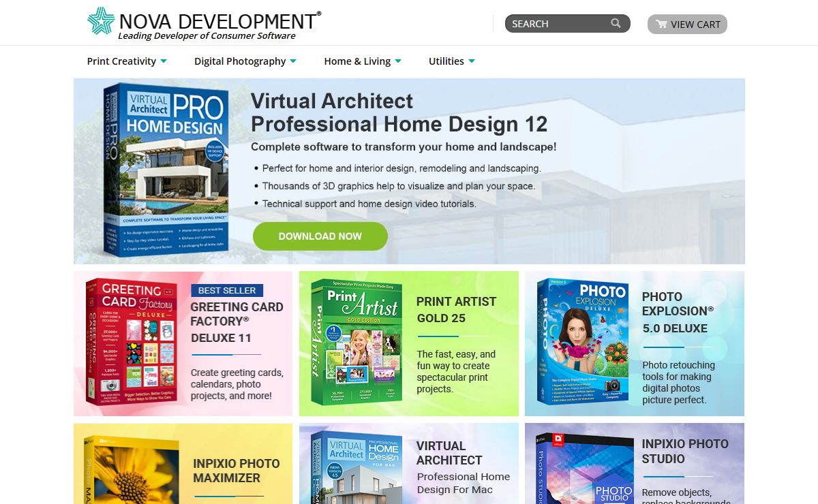Screen dimensions: 818x504
Task: Click the shopping cart icon
Action: click(661, 25)
